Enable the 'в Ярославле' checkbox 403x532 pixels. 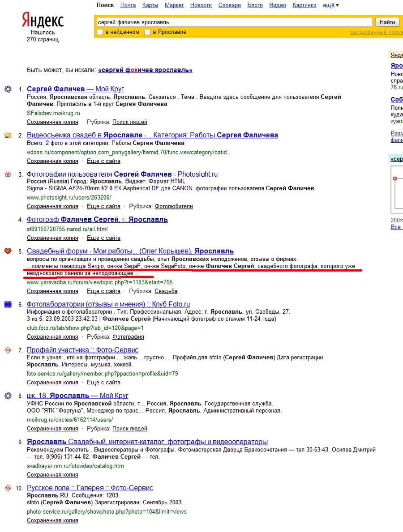click(x=147, y=32)
